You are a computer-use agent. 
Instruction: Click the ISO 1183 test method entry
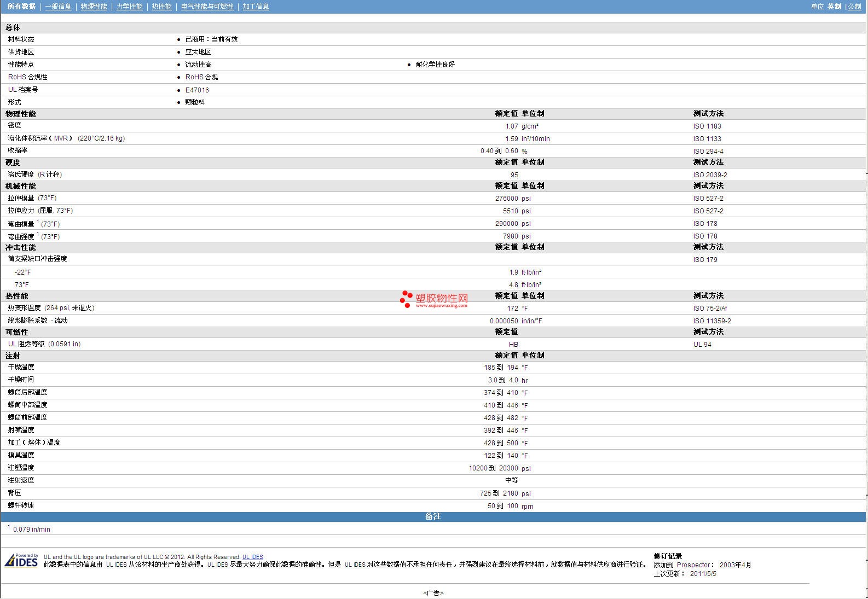[x=707, y=126]
